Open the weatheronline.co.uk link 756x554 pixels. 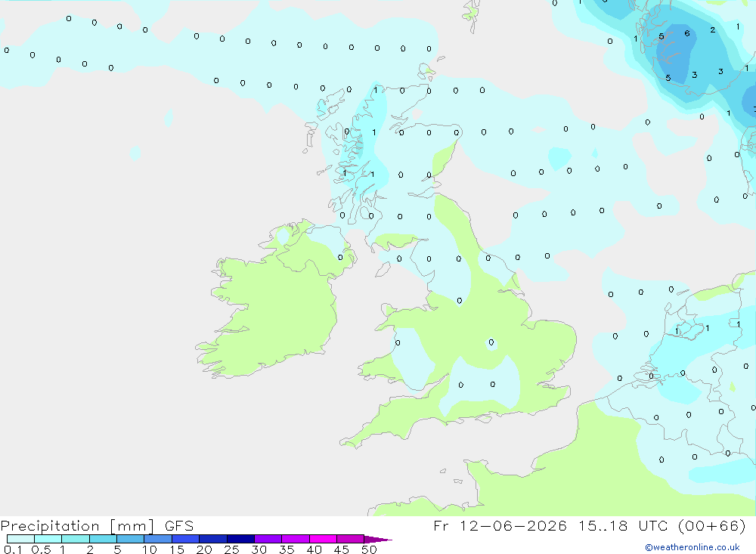pos(692,547)
